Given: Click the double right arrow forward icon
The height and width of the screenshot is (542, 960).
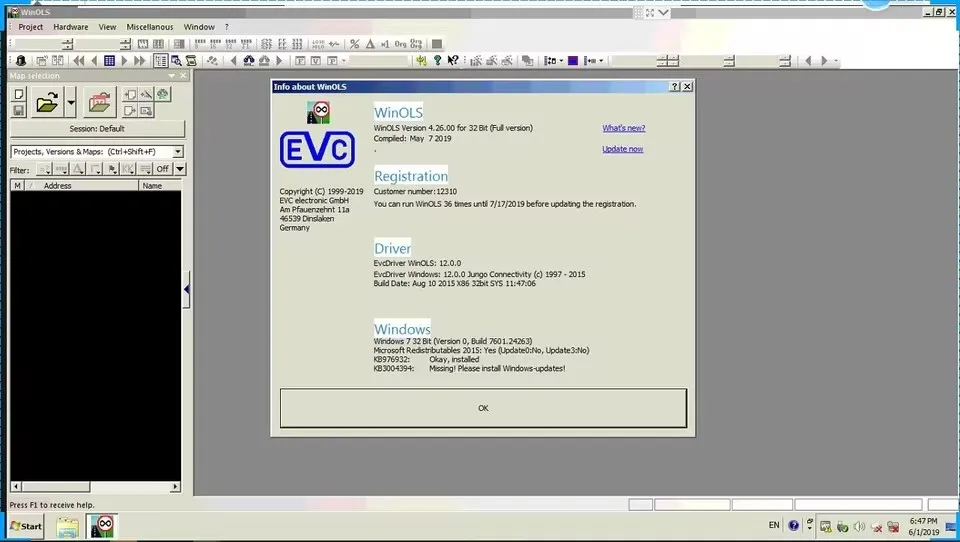Looking at the screenshot, I should click(140, 61).
